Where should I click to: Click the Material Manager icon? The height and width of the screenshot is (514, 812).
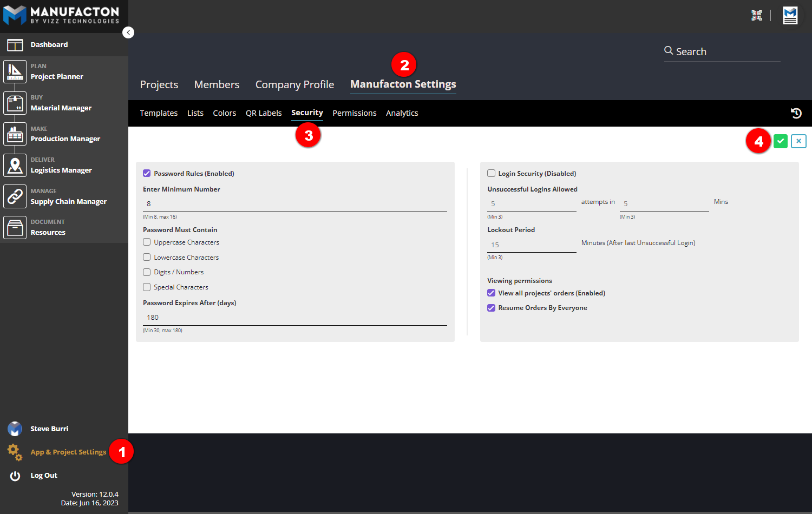pos(15,103)
